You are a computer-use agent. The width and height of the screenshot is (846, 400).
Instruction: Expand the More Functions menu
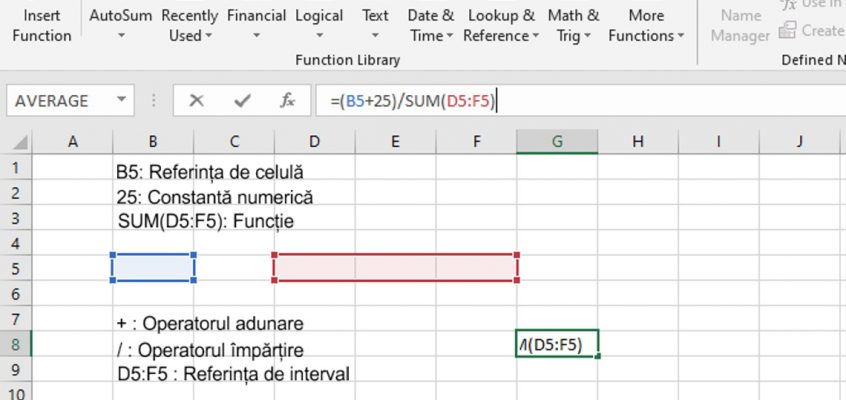tap(646, 26)
